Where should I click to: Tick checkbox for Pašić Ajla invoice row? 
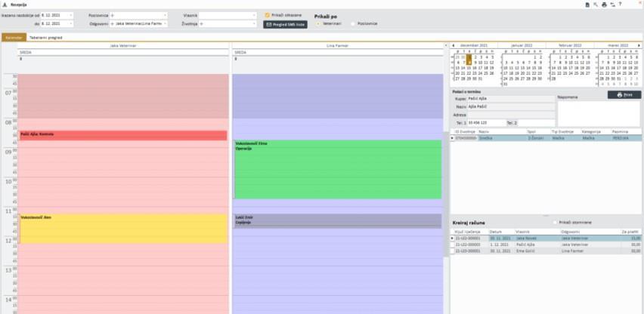[453, 245]
